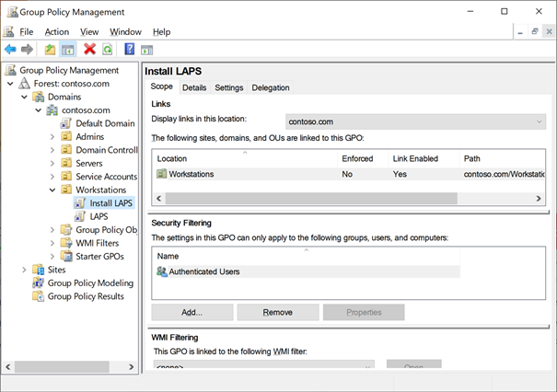Open the Window menu
Screen dimensions: 557x392
pos(125,32)
